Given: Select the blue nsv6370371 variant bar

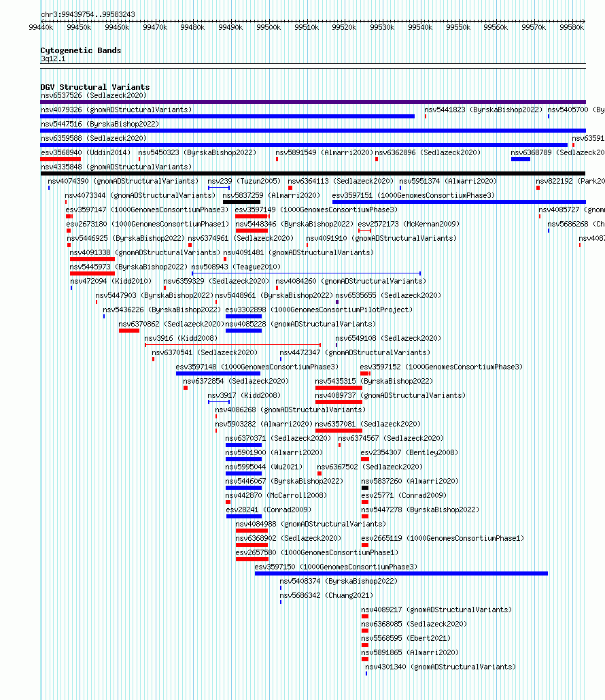Looking at the screenshot, I should [x=243, y=445].
